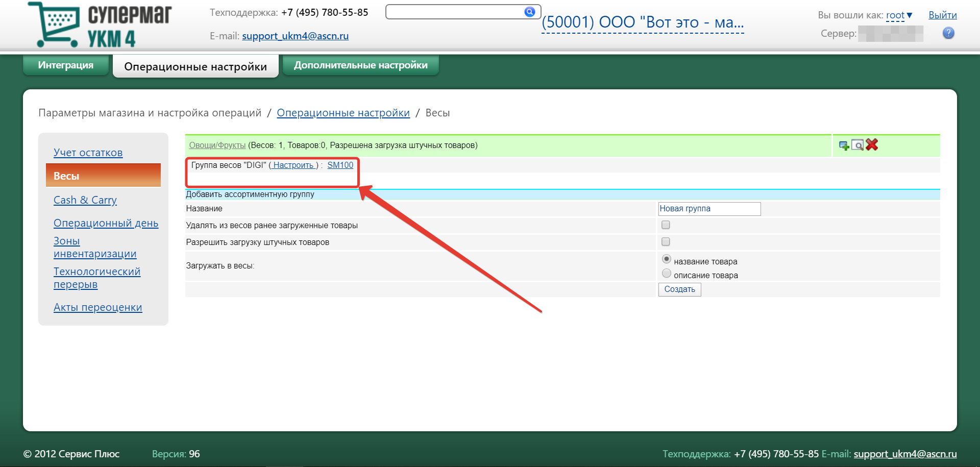Click the Создать button

tap(679, 289)
